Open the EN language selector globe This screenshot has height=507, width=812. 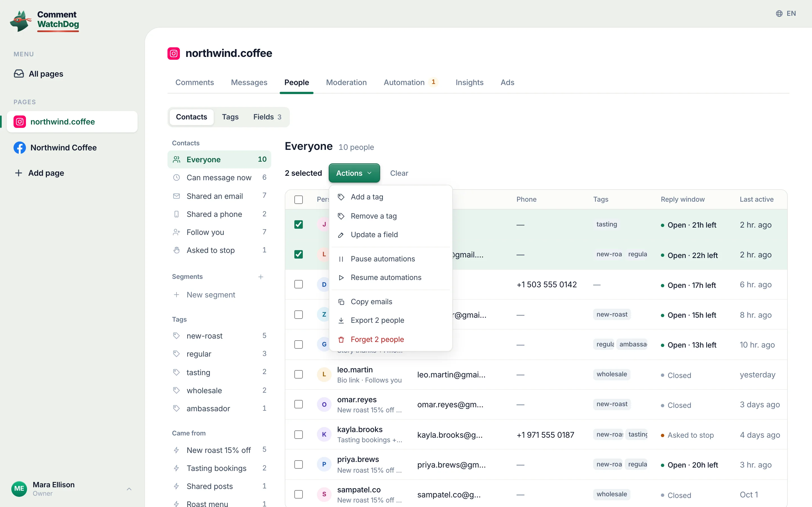point(779,14)
